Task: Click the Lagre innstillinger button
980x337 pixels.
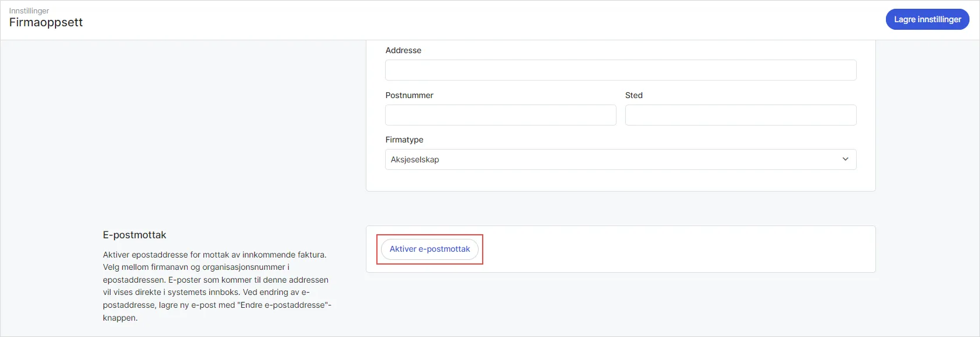Action: point(927,19)
